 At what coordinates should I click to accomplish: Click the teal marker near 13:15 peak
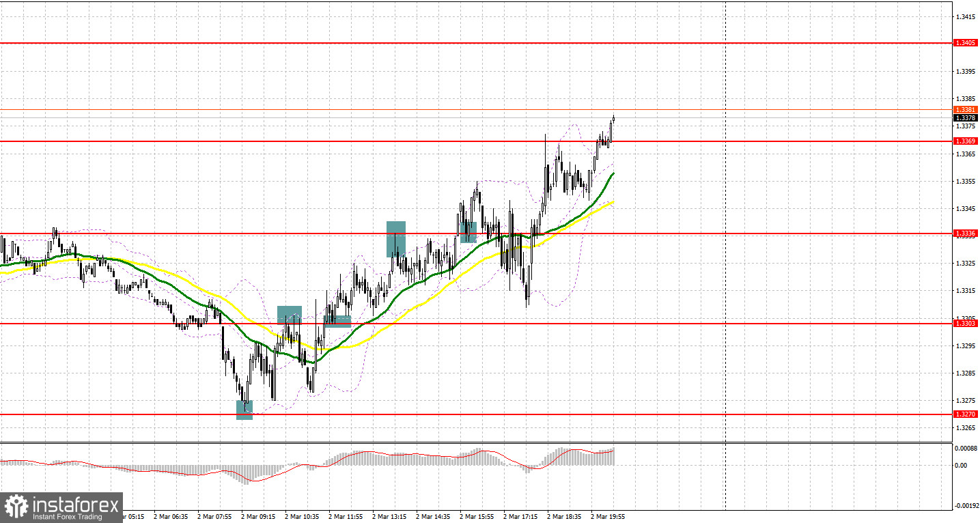point(396,239)
